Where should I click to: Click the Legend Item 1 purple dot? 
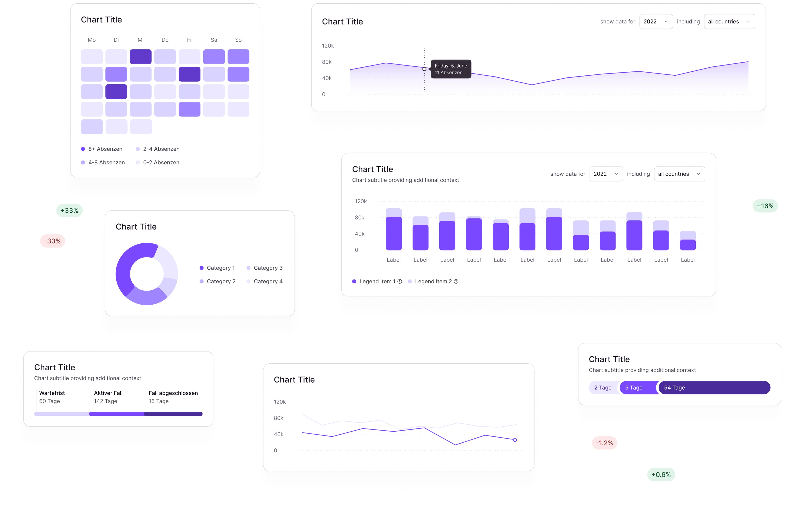[354, 281]
